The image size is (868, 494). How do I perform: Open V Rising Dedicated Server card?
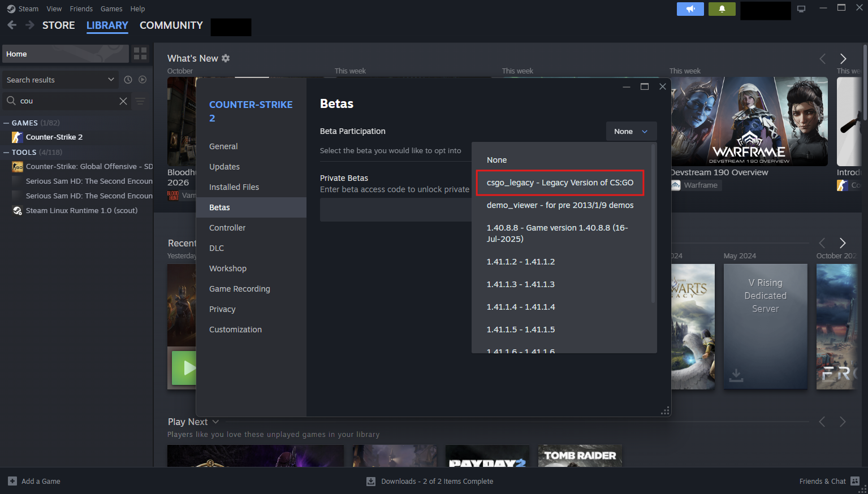click(765, 326)
